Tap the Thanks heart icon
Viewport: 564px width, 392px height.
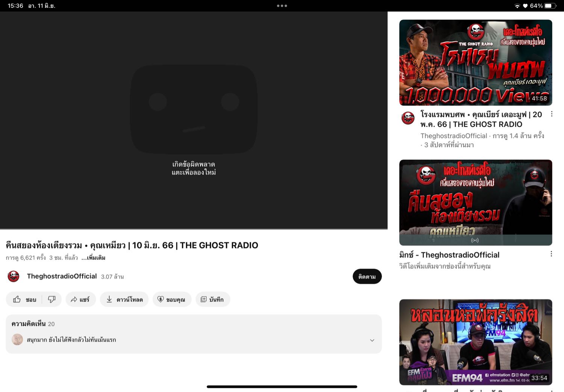click(161, 299)
